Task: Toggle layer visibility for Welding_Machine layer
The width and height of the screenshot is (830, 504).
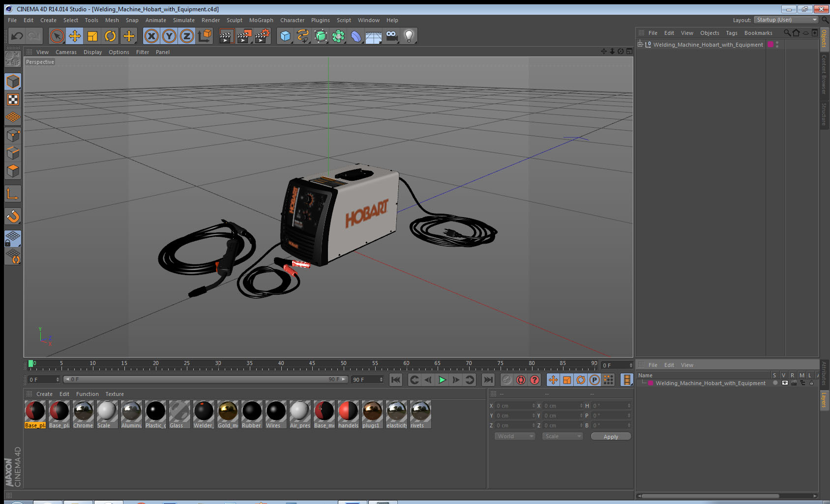Action: coord(785,383)
